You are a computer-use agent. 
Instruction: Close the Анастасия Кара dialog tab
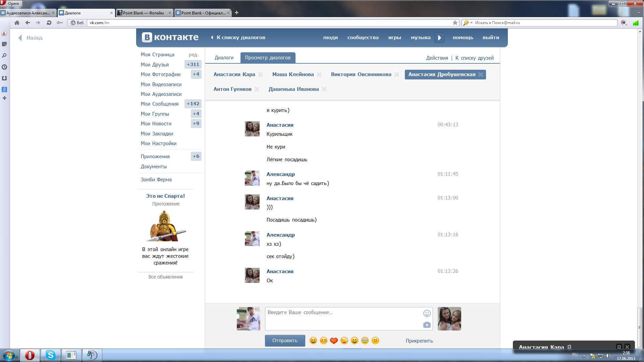coord(260,74)
